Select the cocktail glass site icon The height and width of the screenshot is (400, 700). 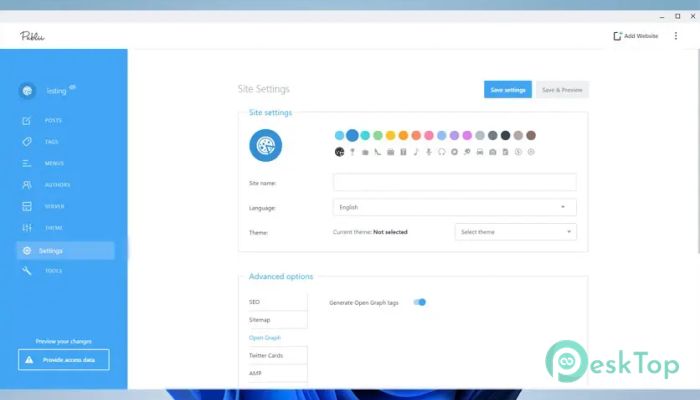click(352, 152)
